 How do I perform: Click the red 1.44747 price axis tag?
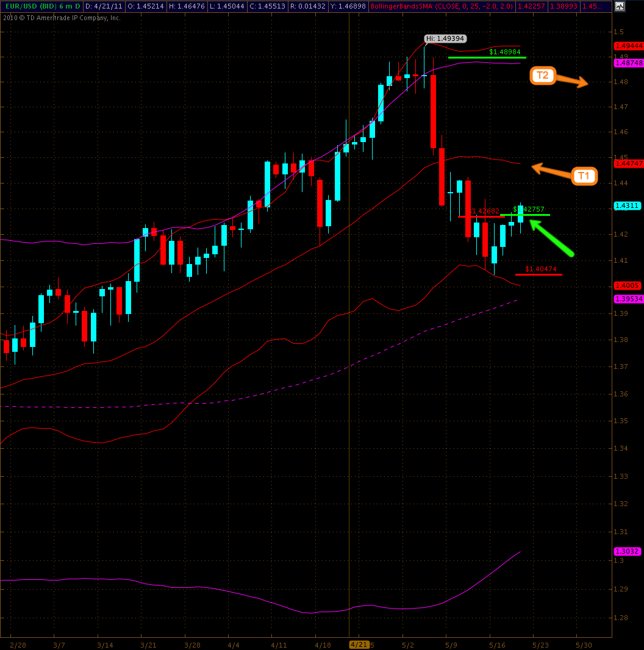tap(628, 163)
